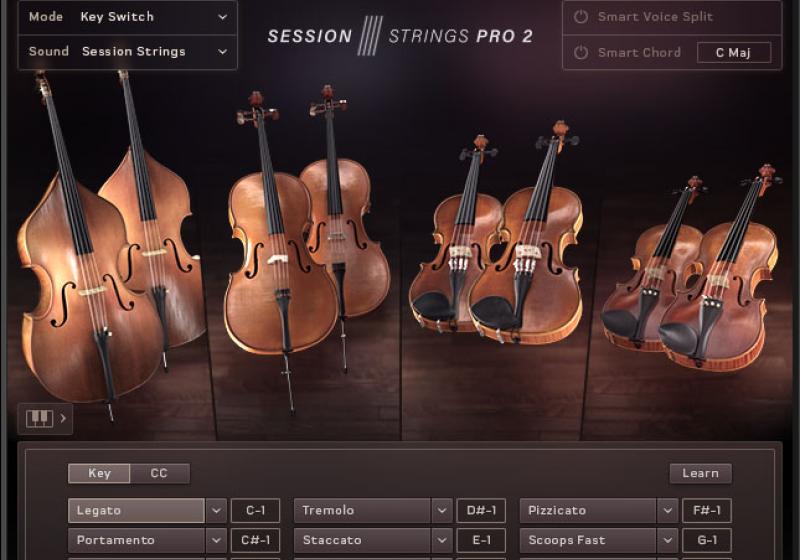Click the C-1 key assignment field
Image resolution: width=800 pixels, height=560 pixels.
tap(256, 511)
